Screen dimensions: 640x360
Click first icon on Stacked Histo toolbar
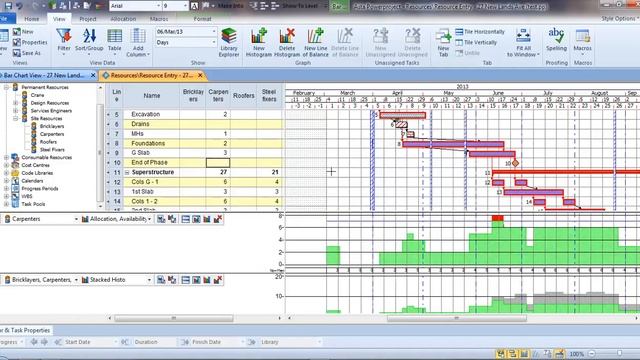coord(161,280)
